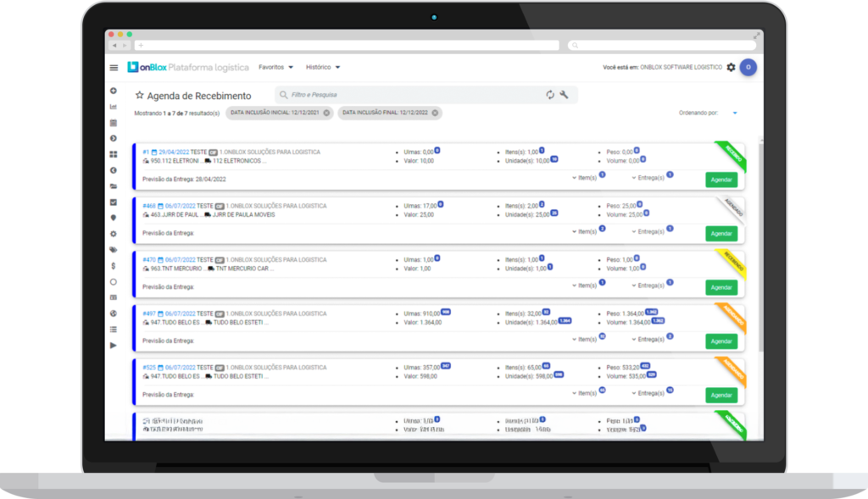The image size is (868, 499).
Task: Click the dollar sign sidebar icon
Action: [x=114, y=265]
